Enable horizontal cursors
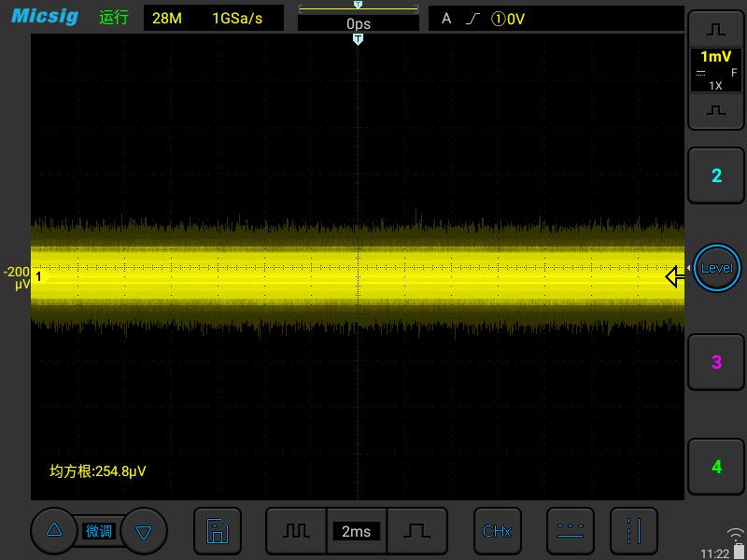Screen dimensions: 747x560 [569, 531]
